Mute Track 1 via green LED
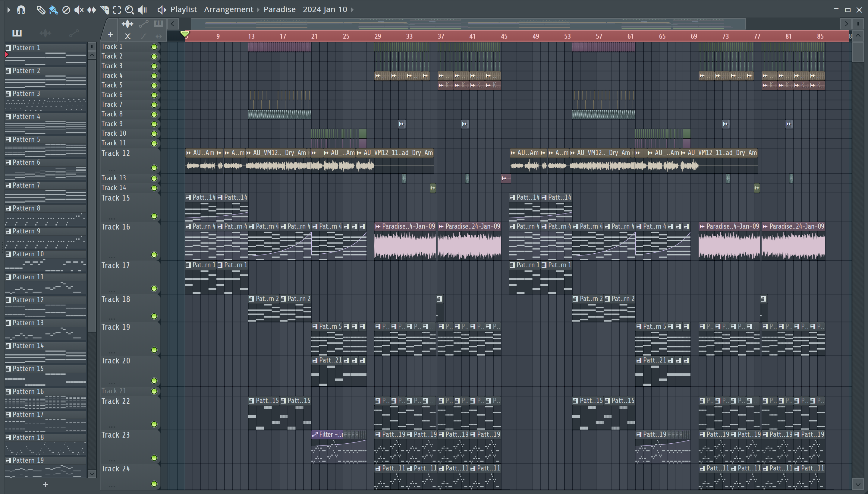 (x=154, y=47)
